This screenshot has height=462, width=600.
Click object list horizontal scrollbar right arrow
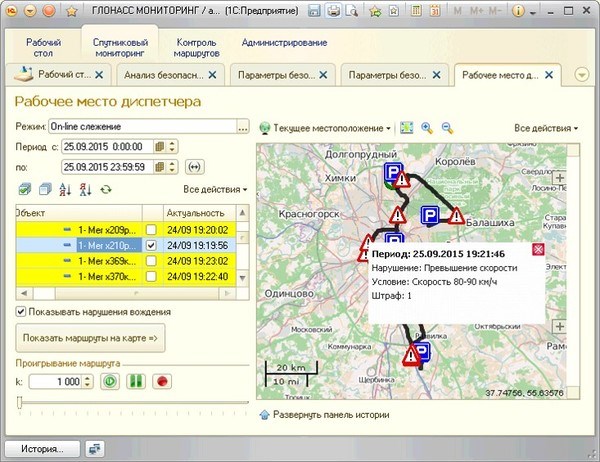227,293
